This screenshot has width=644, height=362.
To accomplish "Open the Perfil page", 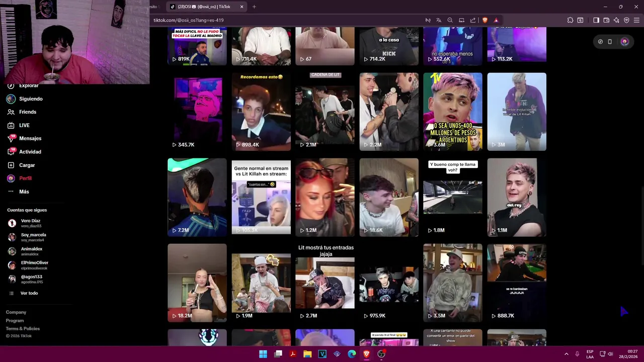I will pos(25,178).
